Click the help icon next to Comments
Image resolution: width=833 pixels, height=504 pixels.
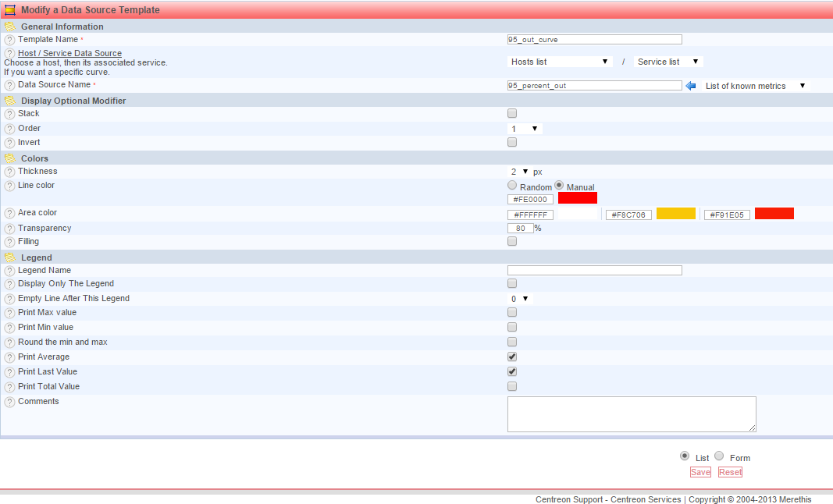pos(9,402)
